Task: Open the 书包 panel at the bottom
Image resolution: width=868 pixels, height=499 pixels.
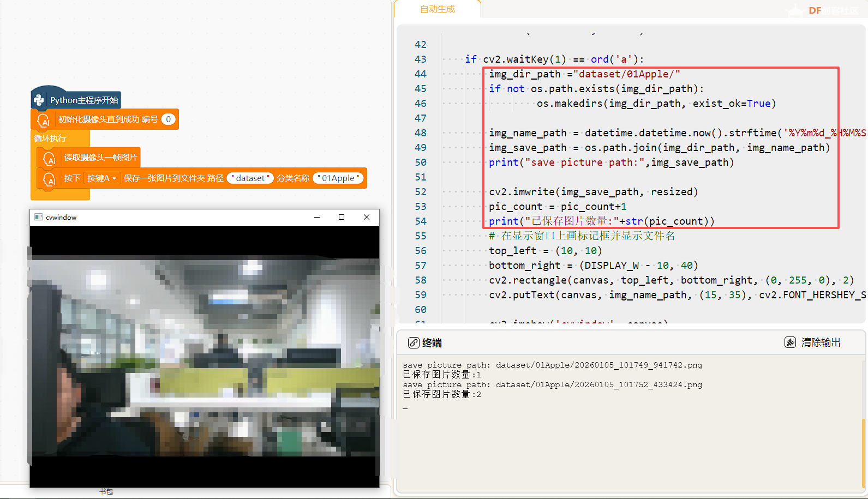Action: point(106,491)
